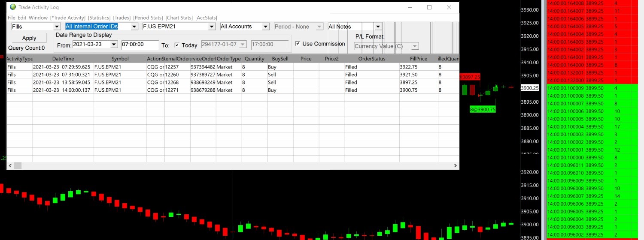Click the horizontal scrollbar right arrow
This screenshot has height=240, width=644.
(x=456, y=165)
